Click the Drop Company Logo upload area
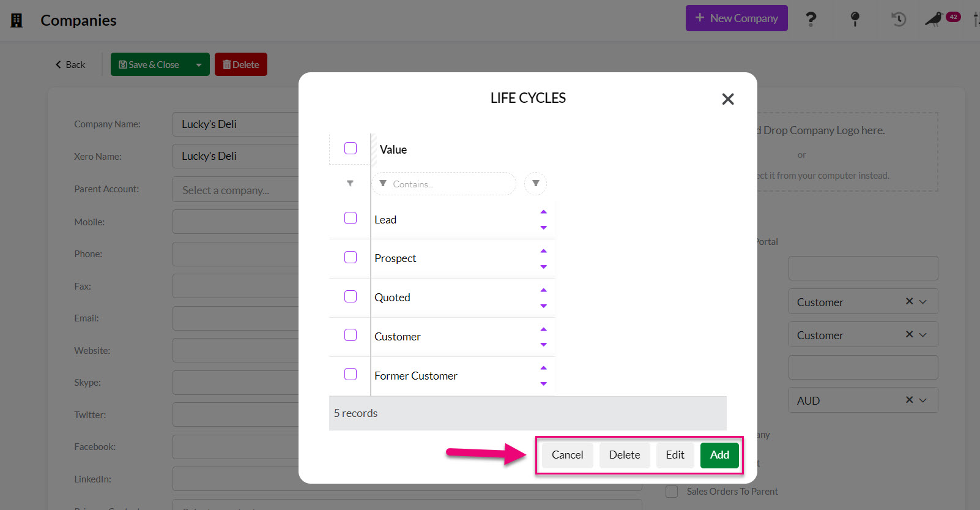980x510 pixels. (847, 152)
